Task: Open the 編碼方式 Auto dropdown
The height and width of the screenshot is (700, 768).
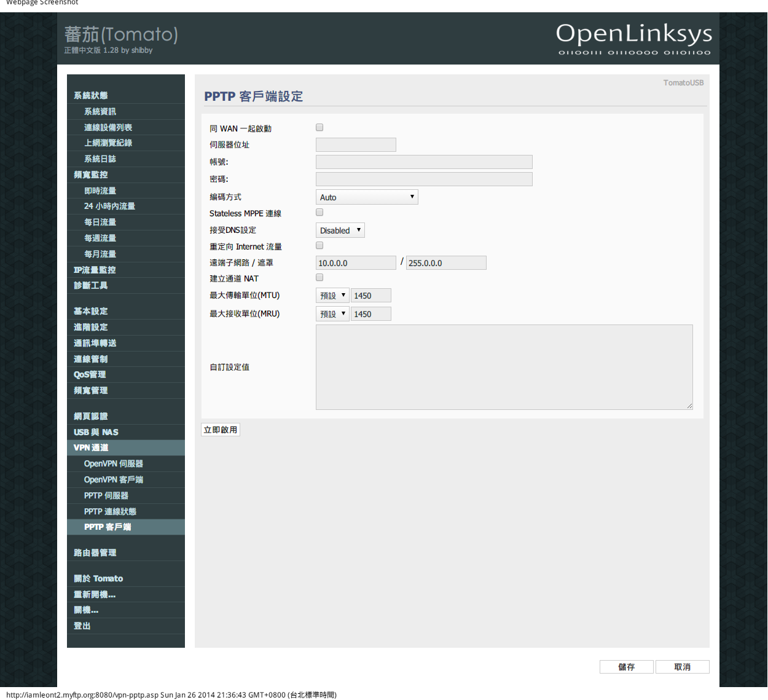Action: tap(367, 197)
